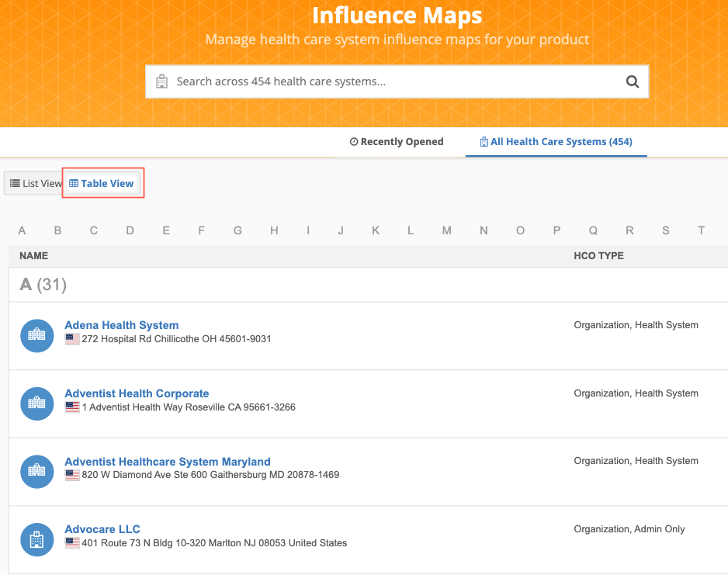Sort by NAME column header
Image resolution: width=728 pixels, height=575 pixels.
(x=34, y=256)
